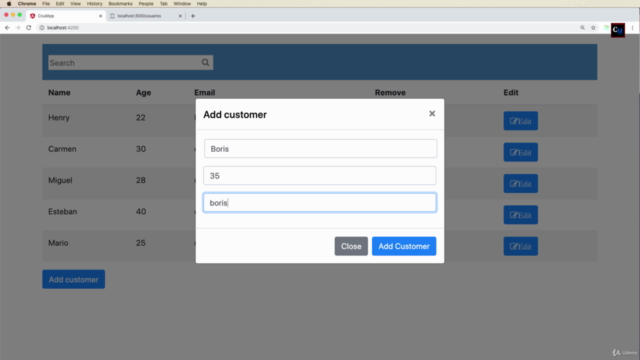Viewport: 640px width, 360px height.
Task: Click age value 25 in Mario's row
Action: (x=140, y=243)
